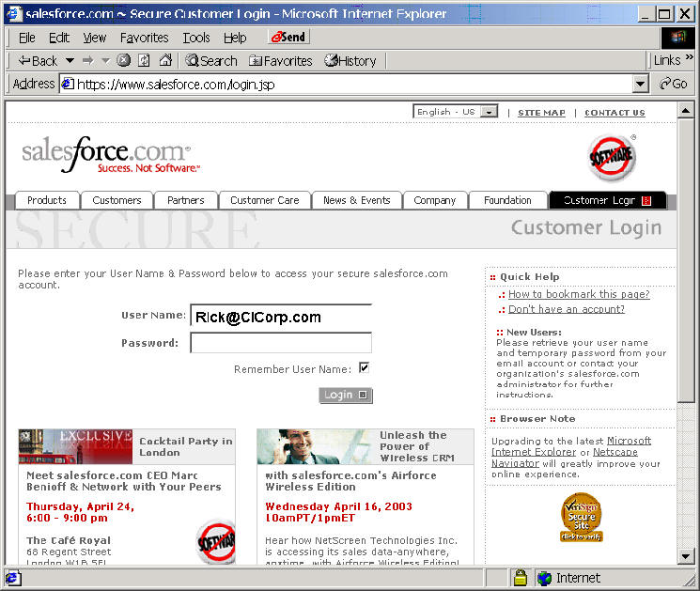Switch to the Products tab

[47, 200]
